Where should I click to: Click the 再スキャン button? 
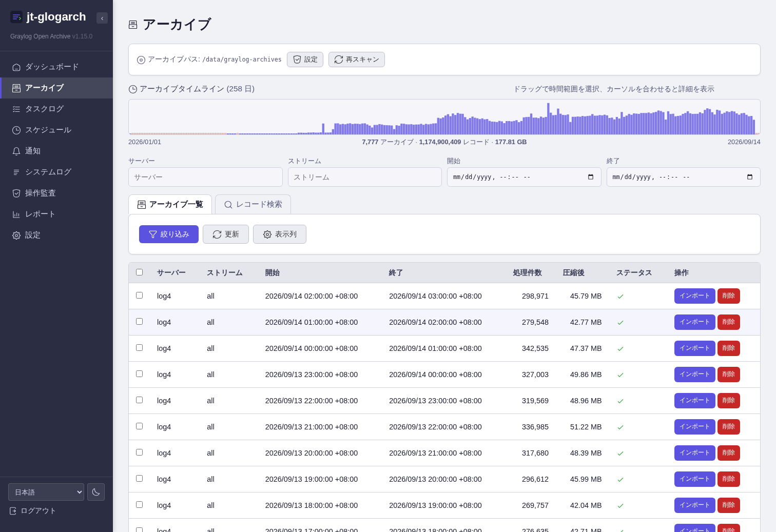(x=357, y=60)
